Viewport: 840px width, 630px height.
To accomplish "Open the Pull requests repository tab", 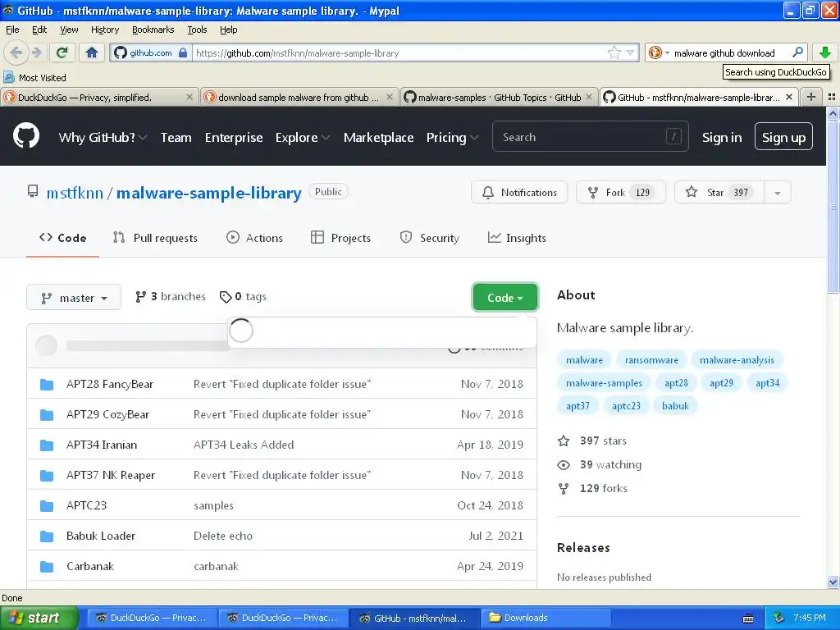I will tap(155, 238).
